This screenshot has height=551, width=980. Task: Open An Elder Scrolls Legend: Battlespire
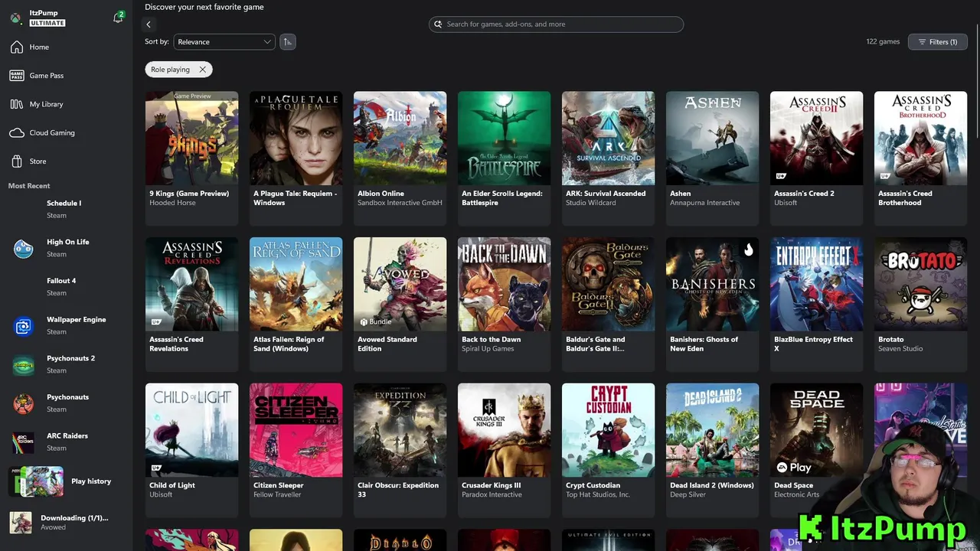tap(504, 158)
